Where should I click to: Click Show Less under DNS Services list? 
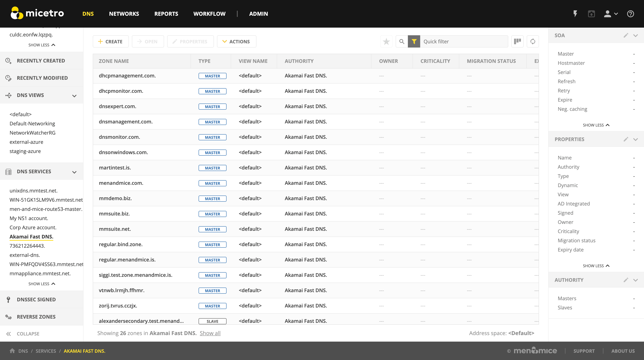point(42,284)
